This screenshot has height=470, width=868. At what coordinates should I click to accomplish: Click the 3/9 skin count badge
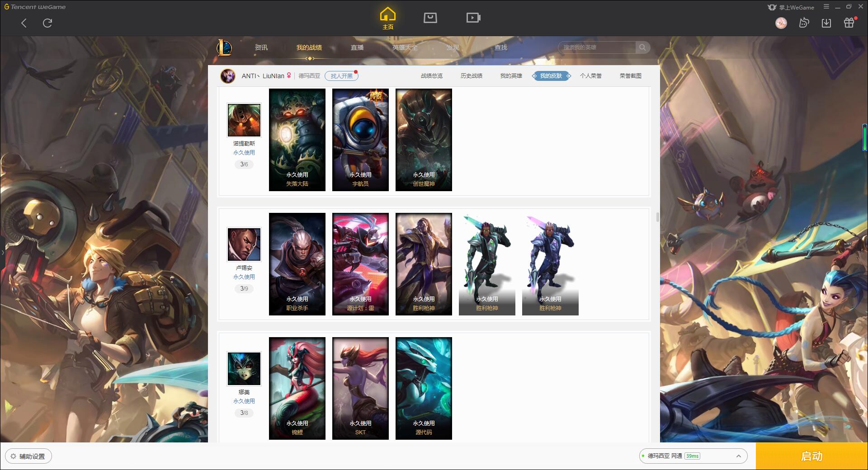point(244,288)
